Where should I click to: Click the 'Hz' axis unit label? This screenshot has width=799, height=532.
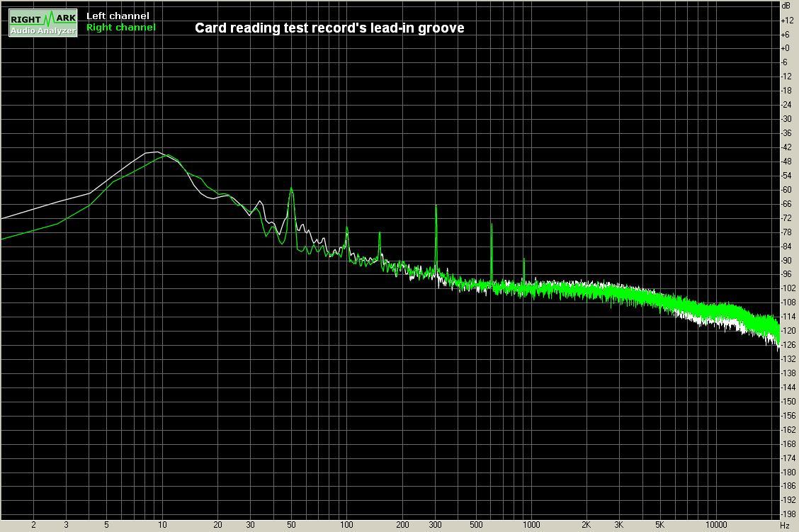(x=785, y=525)
